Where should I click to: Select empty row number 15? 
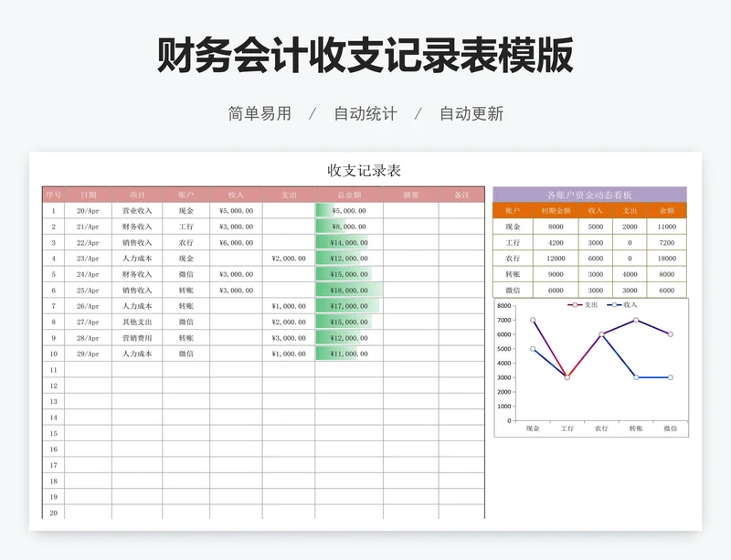54,433
